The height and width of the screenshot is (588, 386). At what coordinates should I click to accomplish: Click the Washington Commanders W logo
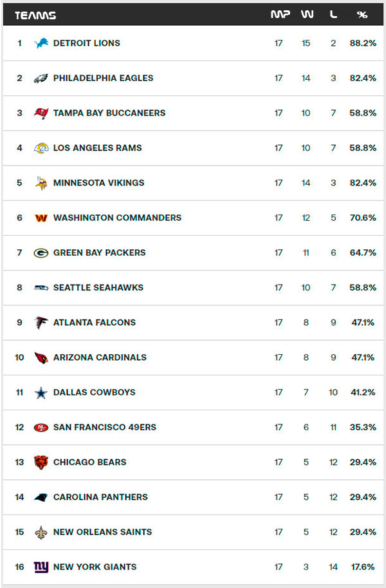pos(41,218)
